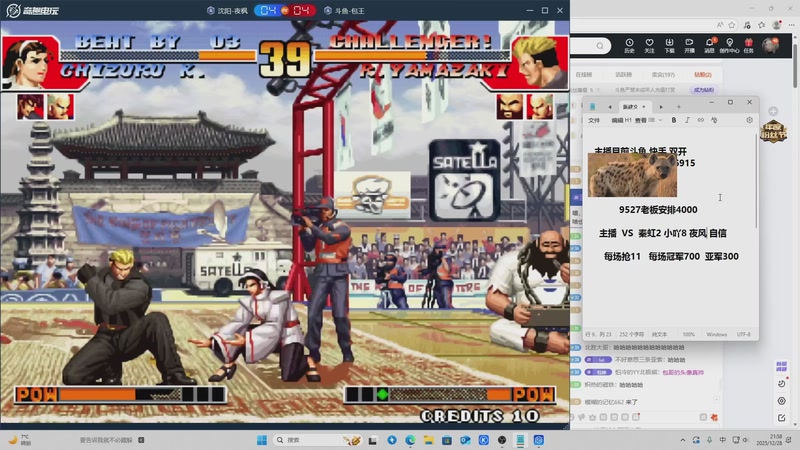Toggle italic formatting in notepad
800x450 pixels.
click(x=687, y=120)
